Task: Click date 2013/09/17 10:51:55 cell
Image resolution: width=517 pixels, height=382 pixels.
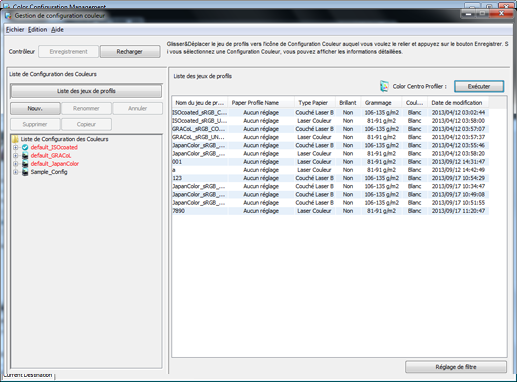Action: click(x=458, y=203)
